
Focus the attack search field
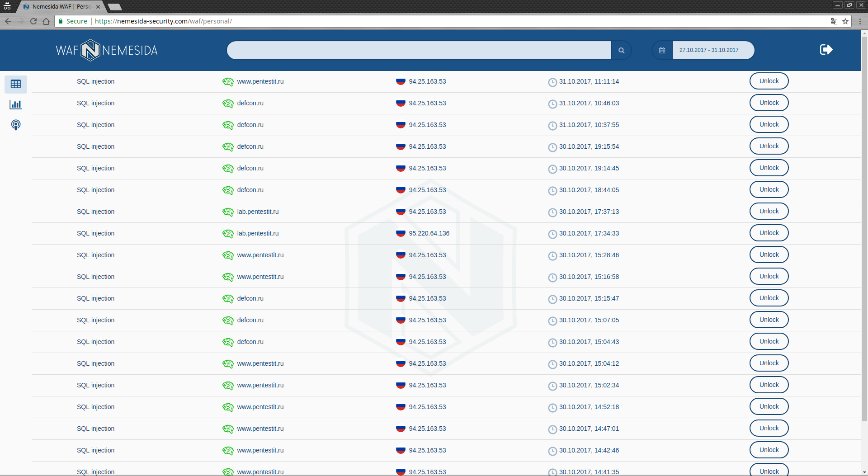click(x=419, y=50)
